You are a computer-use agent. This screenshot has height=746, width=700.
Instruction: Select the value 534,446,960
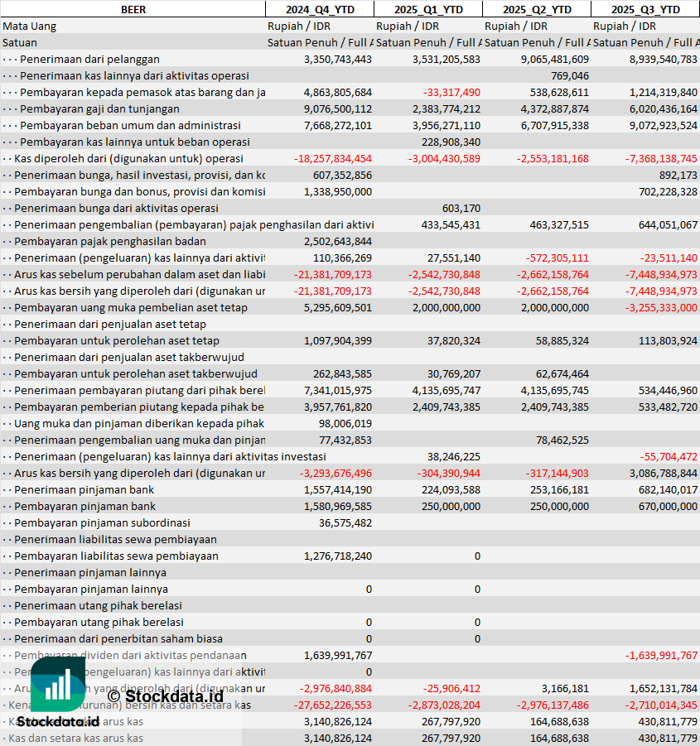[x=669, y=391]
